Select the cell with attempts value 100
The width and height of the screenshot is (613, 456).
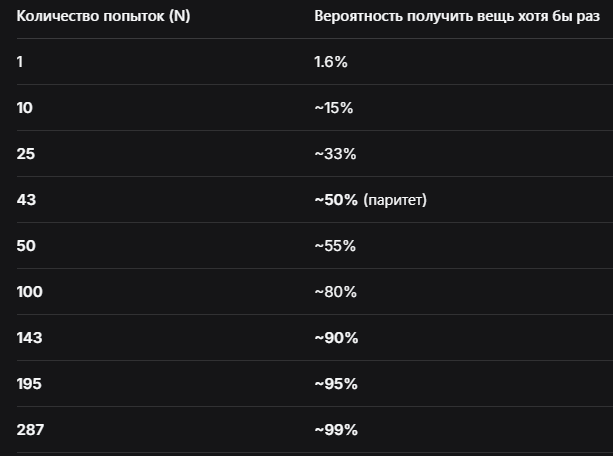pos(29,292)
